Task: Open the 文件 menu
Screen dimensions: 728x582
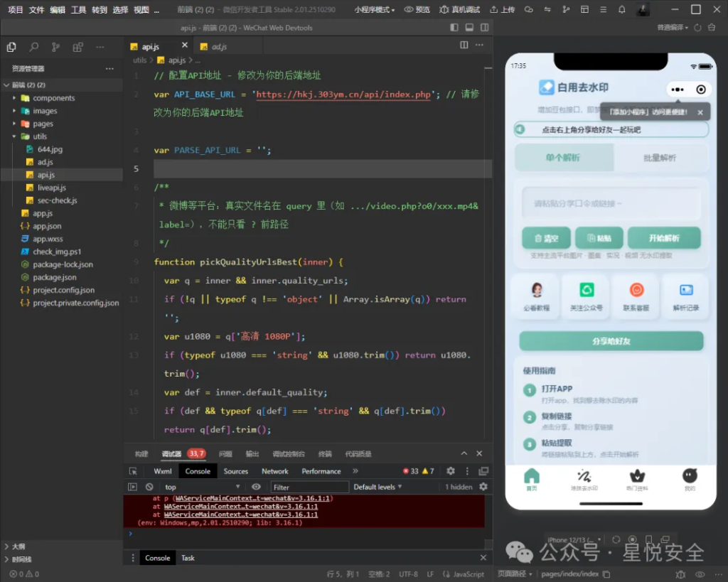Action: click(36, 10)
